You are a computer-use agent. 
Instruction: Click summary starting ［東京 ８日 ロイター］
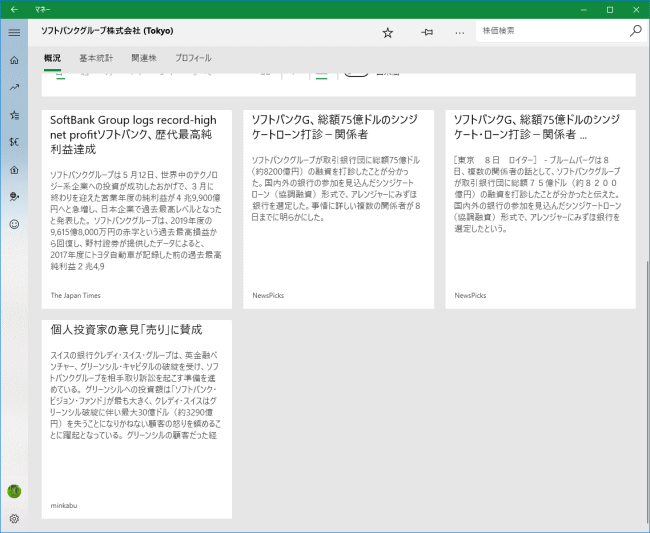click(537, 194)
